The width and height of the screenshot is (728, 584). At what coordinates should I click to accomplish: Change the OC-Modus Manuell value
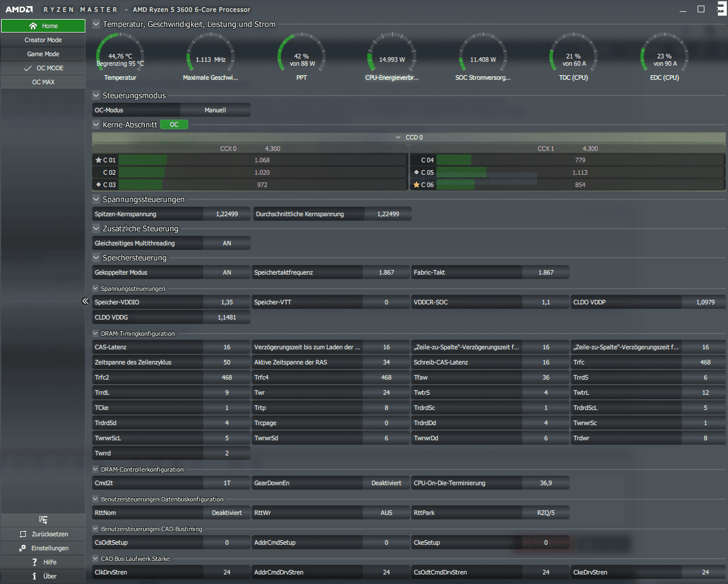(215, 110)
